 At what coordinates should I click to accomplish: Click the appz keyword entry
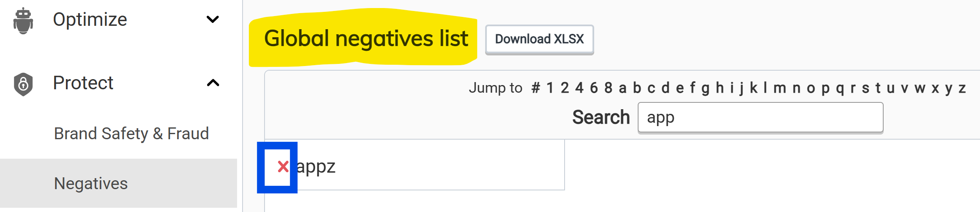(316, 167)
